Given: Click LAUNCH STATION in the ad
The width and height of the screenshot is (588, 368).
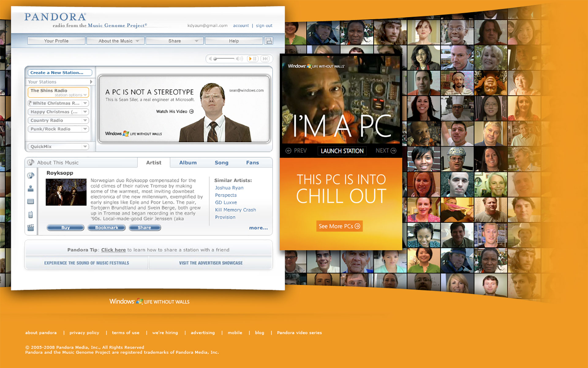Looking at the screenshot, I should (342, 151).
